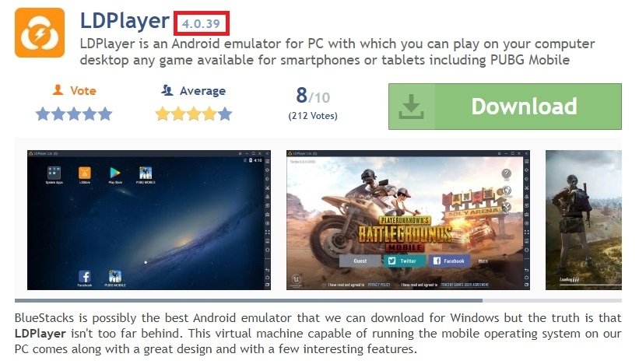Open the LDPlayer title heading
This screenshot has height=364, width=639.
tap(125, 21)
